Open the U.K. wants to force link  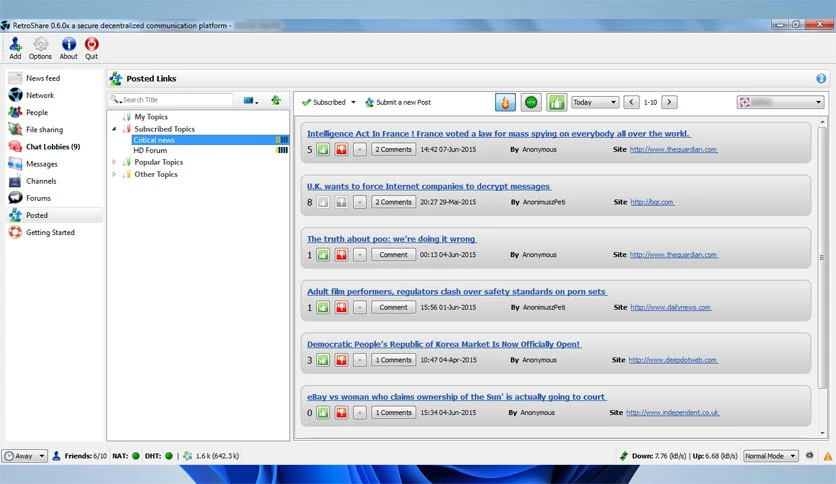click(429, 187)
